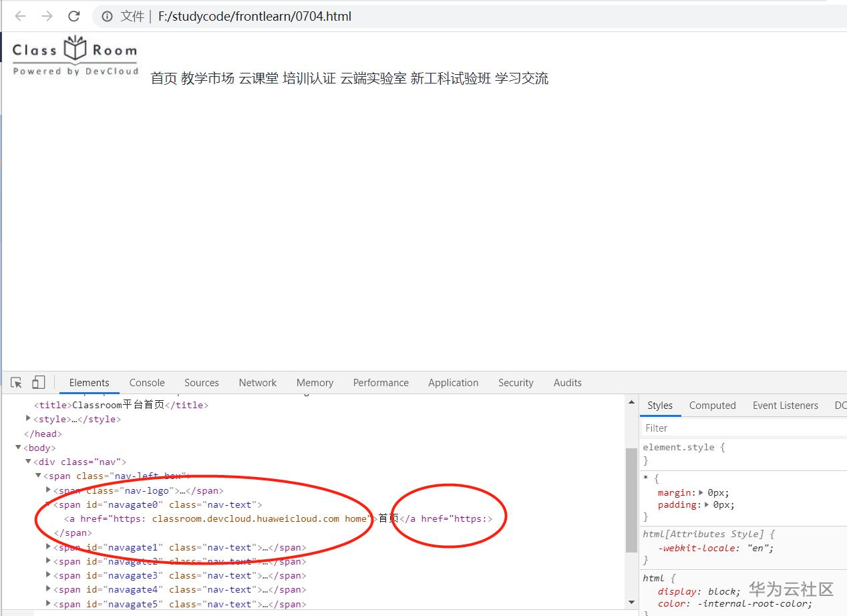Expand the navagate4 span node
847x616 pixels.
coord(48,589)
